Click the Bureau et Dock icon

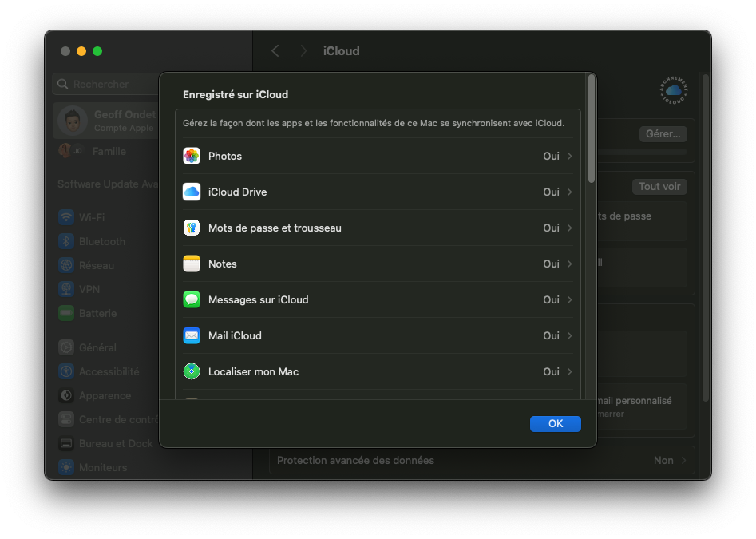click(66, 443)
